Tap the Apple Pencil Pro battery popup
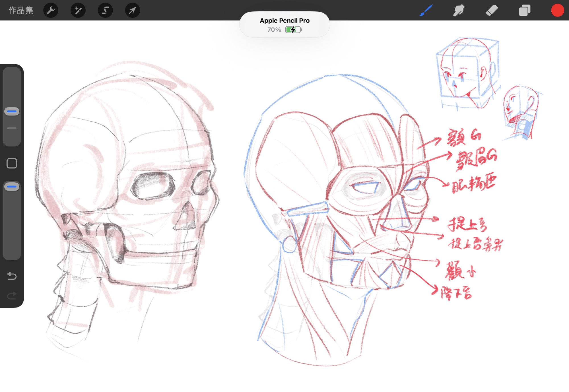This screenshot has height=392, width=569. pyautogui.click(x=284, y=24)
